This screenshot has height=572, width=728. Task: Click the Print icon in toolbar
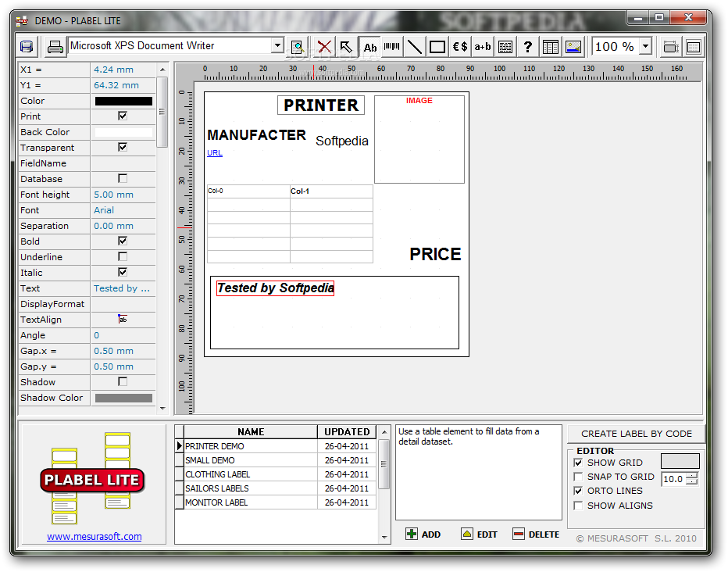coord(55,47)
